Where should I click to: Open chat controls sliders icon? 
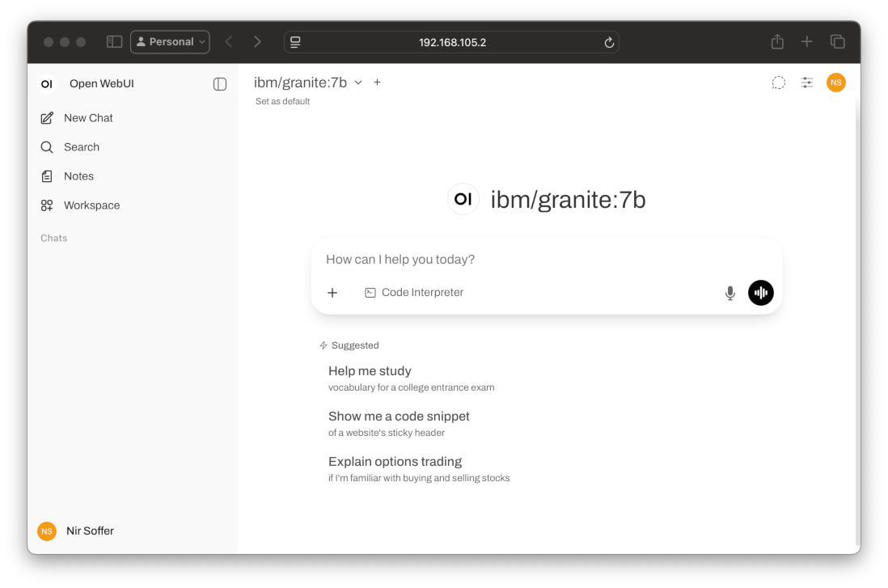[806, 82]
